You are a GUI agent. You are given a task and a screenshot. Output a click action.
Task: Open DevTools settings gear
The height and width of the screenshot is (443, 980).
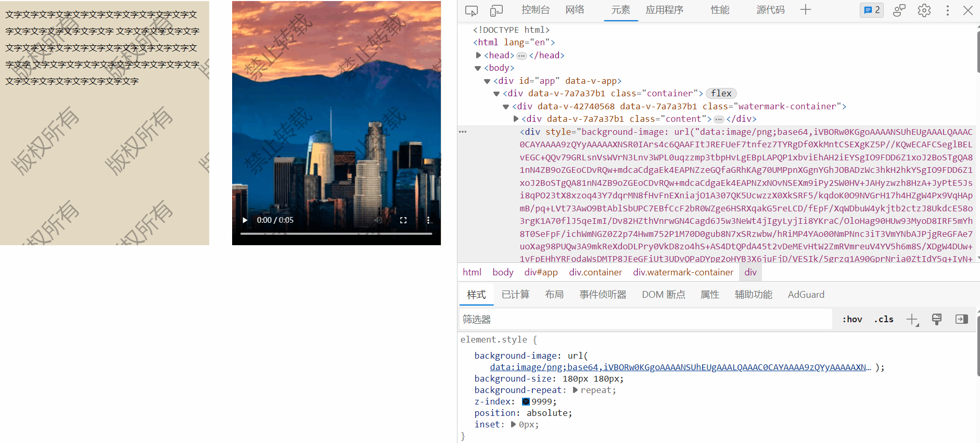click(x=924, y=10)
